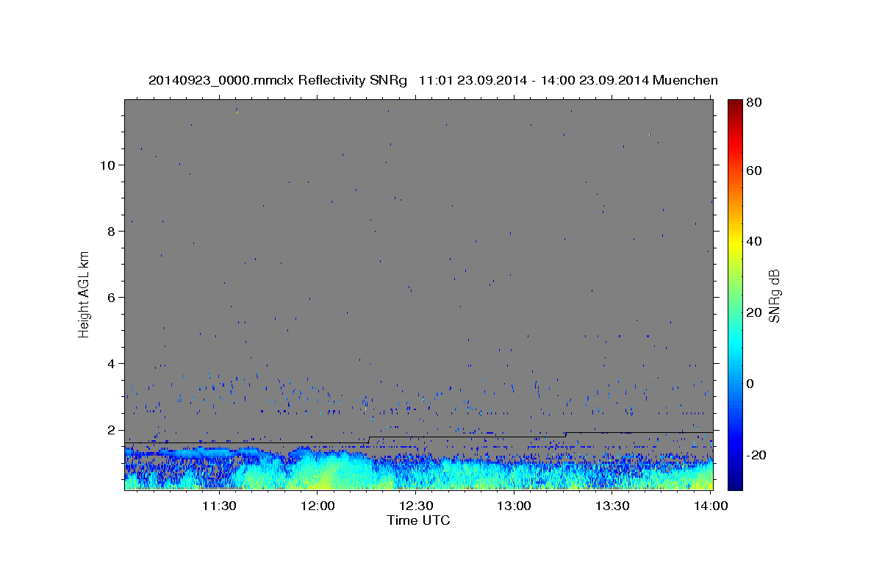Viewport: 882px width, 588px height.
Task: Click the 11:30 time tick label
Action: [x=219, y=506]
